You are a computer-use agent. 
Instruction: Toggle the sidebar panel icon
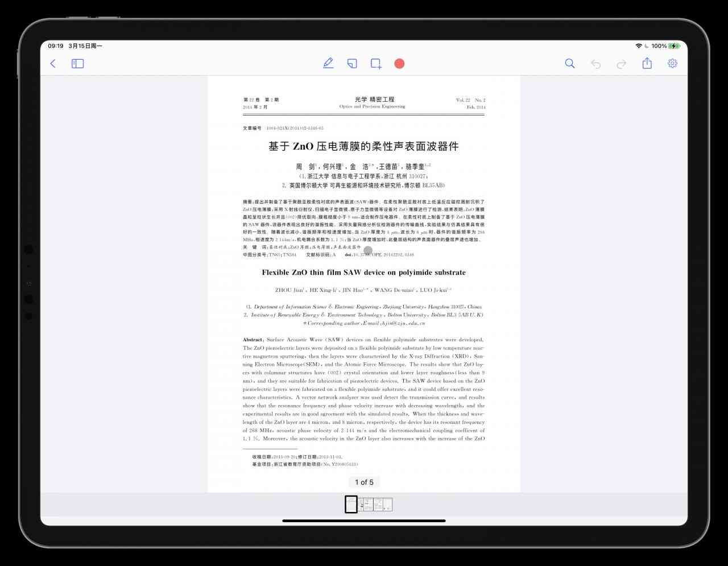(77, 64)
